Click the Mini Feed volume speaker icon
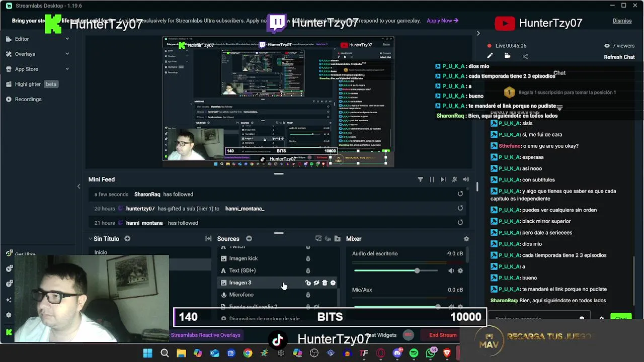The width and height of the screenshot is (644, 362). 466,179
